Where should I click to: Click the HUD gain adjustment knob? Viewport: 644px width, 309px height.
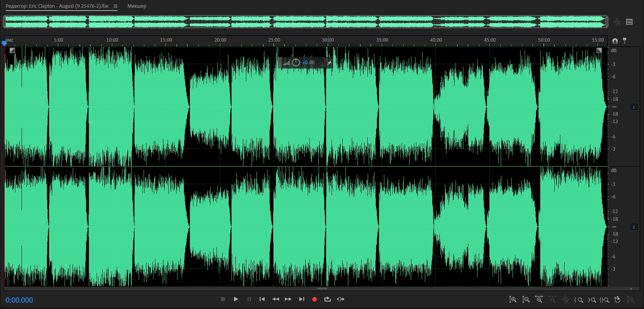tap(296, 62)
